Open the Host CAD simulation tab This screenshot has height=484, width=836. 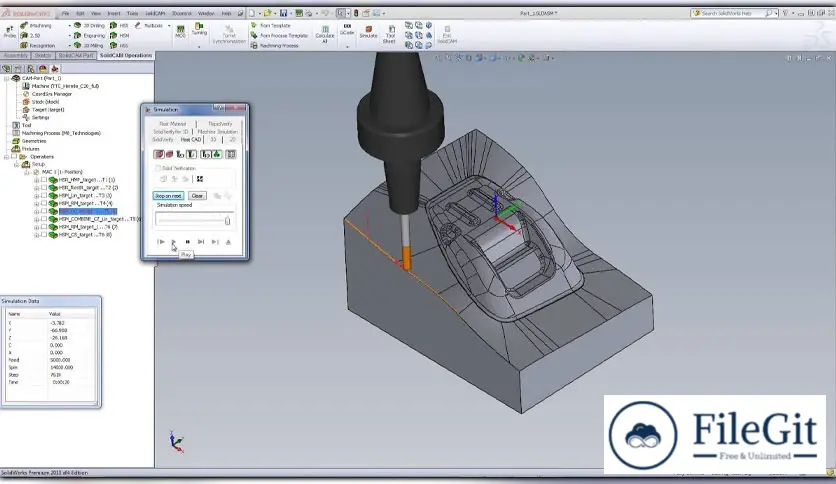point(192,139)
